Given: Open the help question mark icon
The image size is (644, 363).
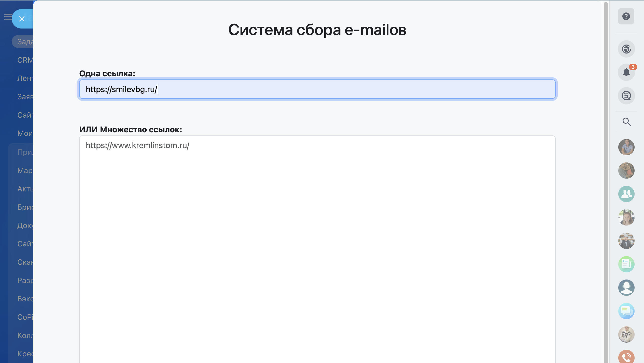Looking at the screenshot, I should (626, 17).
